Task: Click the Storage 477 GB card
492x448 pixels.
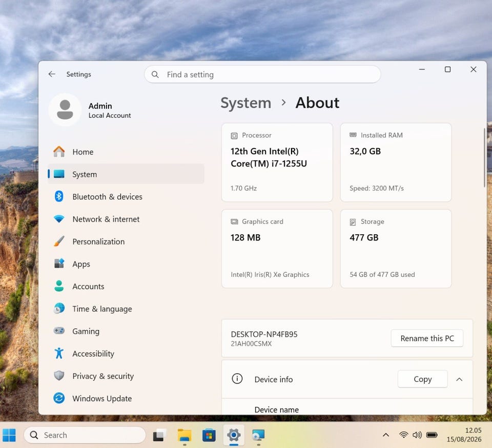Action: 396,249
